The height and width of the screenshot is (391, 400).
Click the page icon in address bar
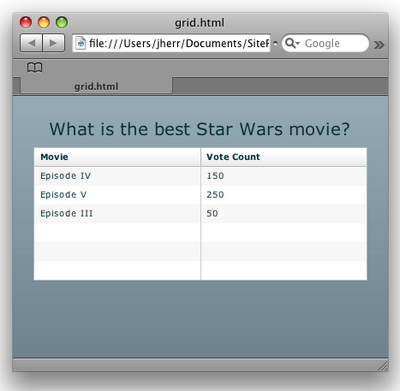click(80, 43)
